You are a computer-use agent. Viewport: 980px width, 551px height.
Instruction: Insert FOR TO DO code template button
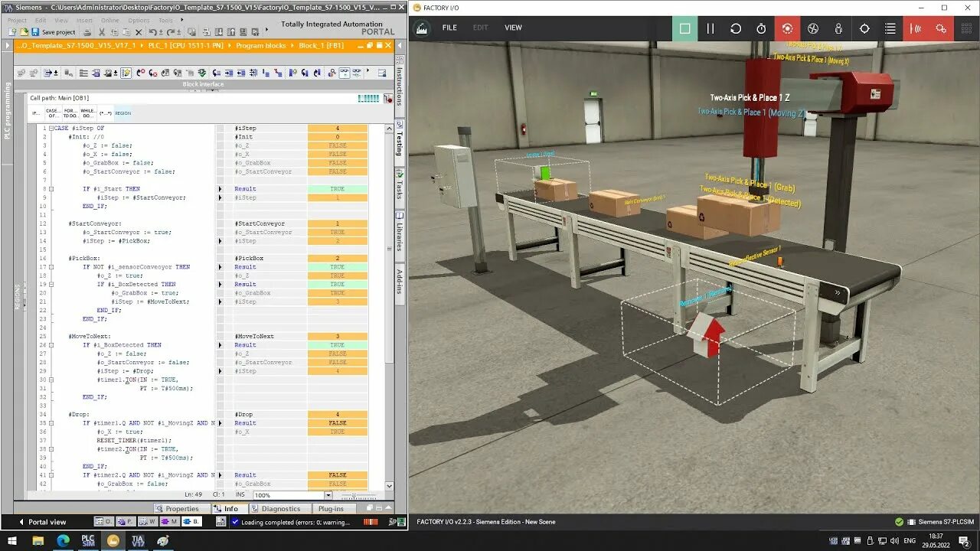pyautogui.click(x=70, y=112)
